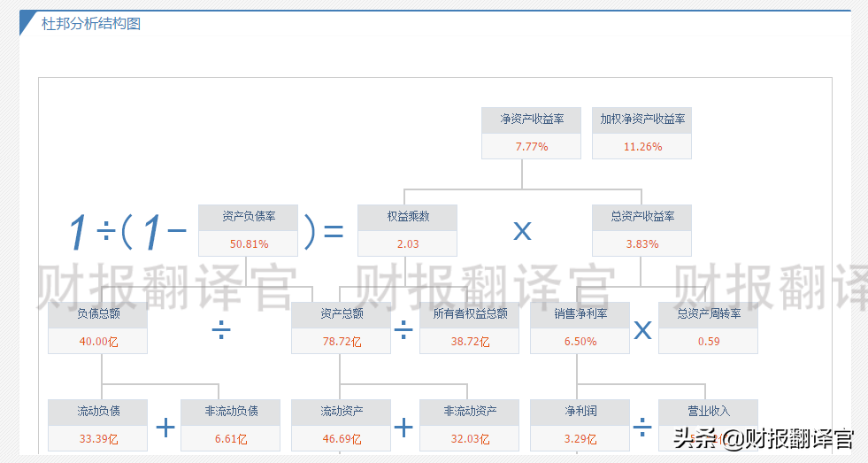Click the 加权净资产收益率 box
Viewport: 868px width, 463px height.
point(641,133)
